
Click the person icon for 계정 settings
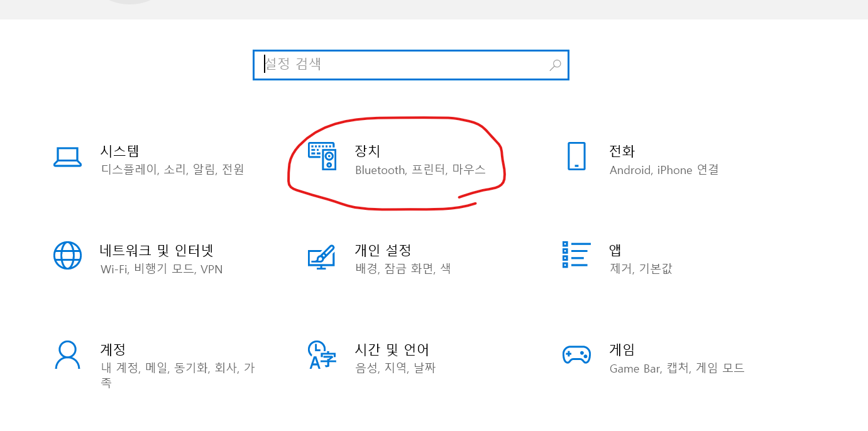(x=68, y=355)
